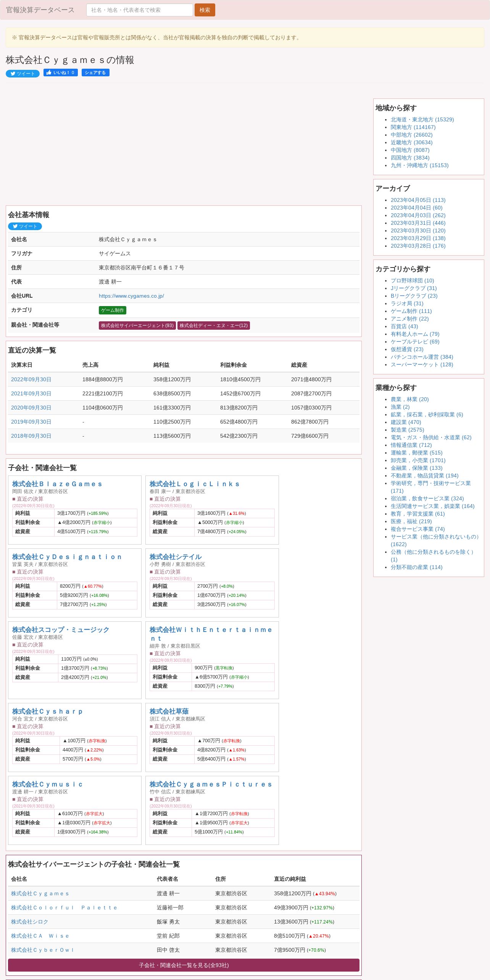Screen dimensions: 490x980
Task: Browse region 中部地方 (26602)
Action: [x=411, y=135]
